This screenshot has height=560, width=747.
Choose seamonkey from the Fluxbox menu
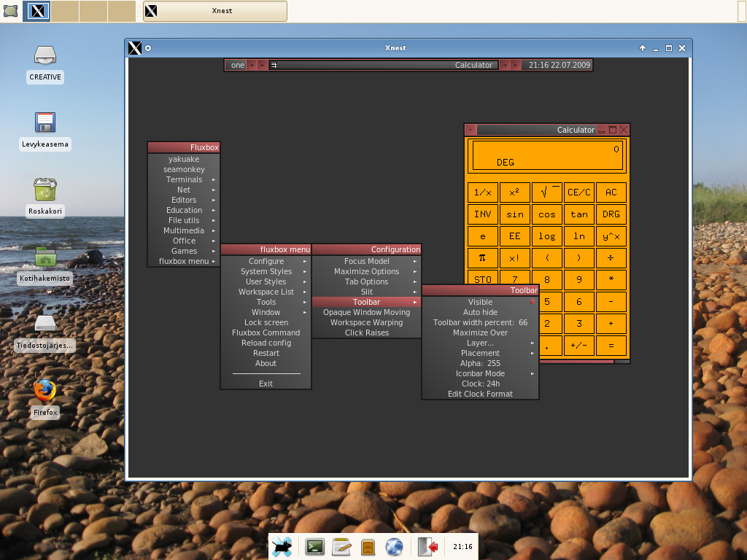[184, 169]
